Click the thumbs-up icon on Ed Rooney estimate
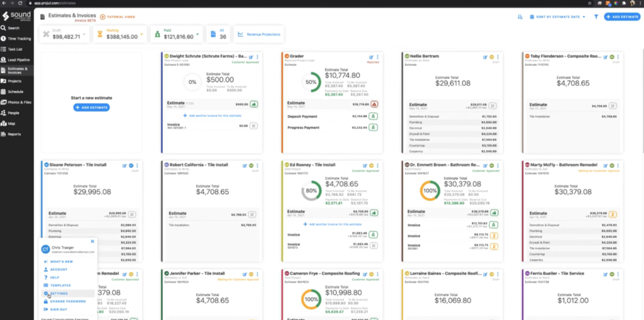Image resolution: width=644 pixels, height=320 pixels. coord(374,212)
